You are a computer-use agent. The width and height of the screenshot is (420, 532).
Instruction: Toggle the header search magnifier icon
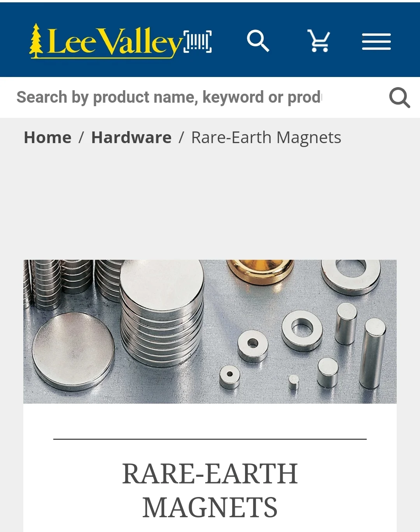point(258,40)
